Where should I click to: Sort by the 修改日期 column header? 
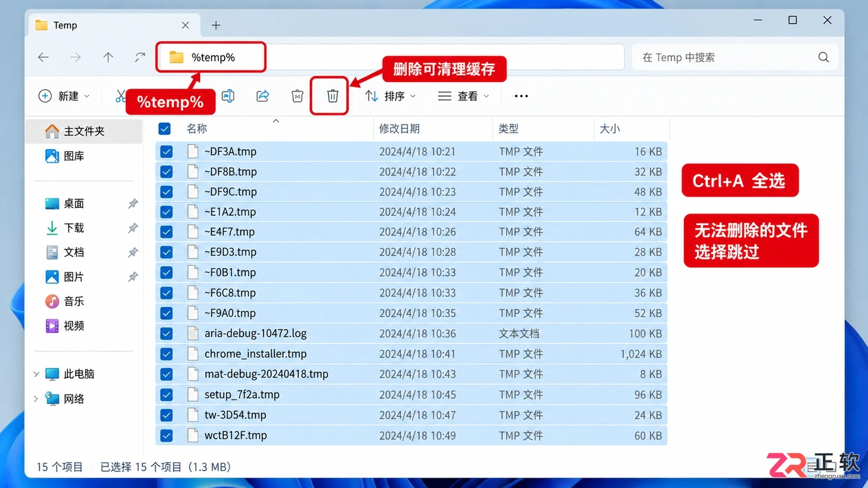pos(399,128)
